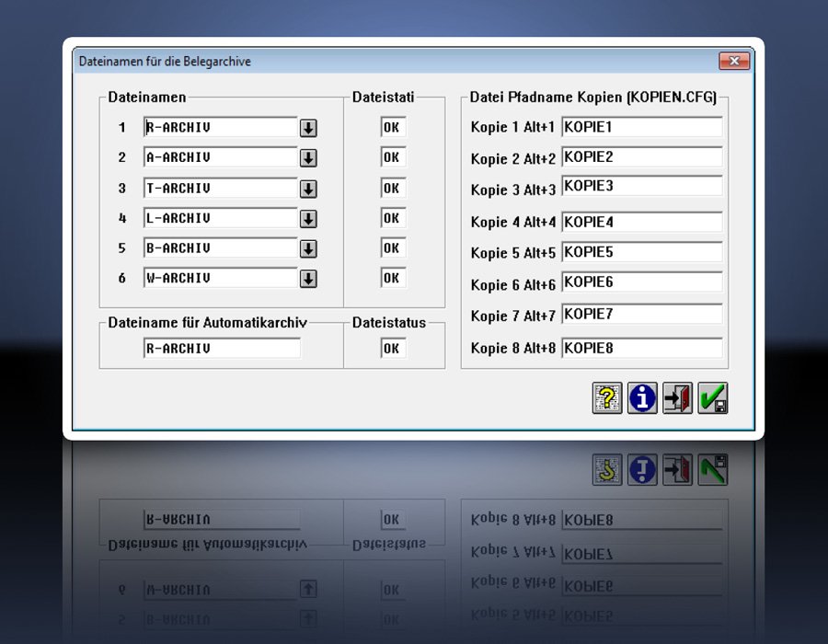
Task: Click the blue info icon
Action: (x=642, y=398)
